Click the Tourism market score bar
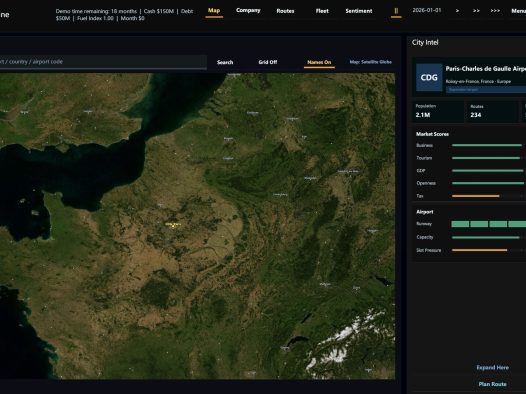This screenshot has width=526, height=394. (486, 158)
